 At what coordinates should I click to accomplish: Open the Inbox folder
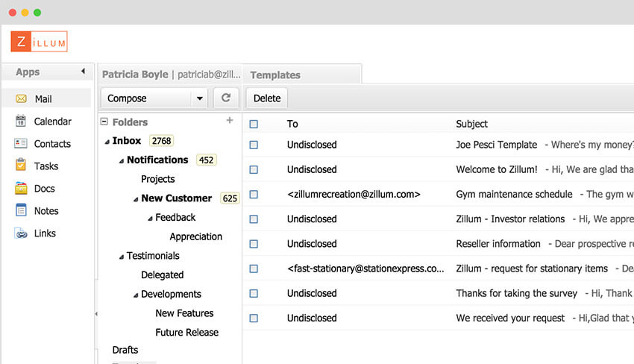click(x=127, y=141)
